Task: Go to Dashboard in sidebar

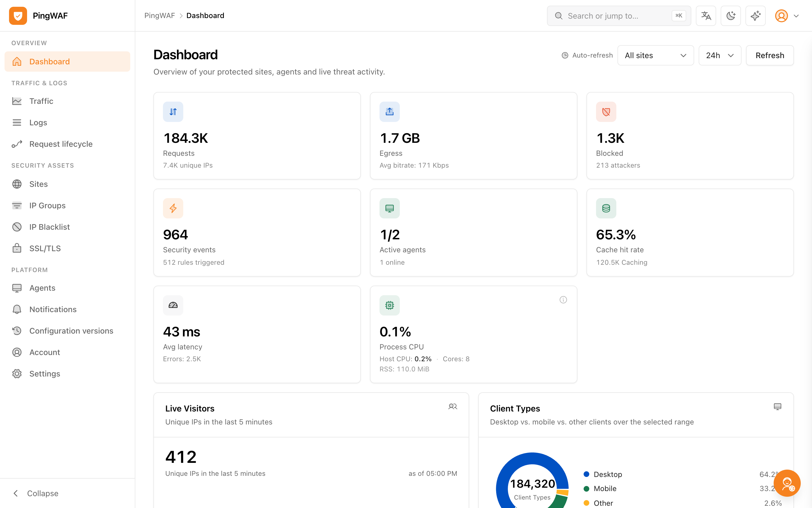Action: pyautogui.click(x=67, y=62)
